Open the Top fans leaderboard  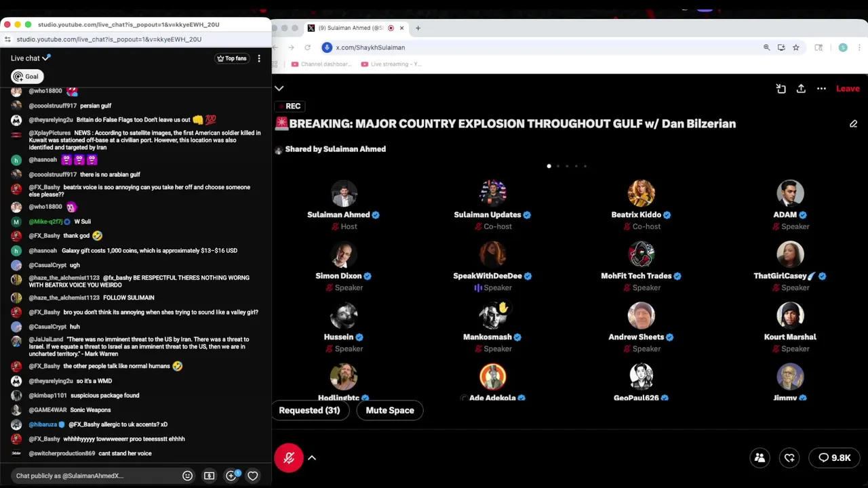coord(231,58)
